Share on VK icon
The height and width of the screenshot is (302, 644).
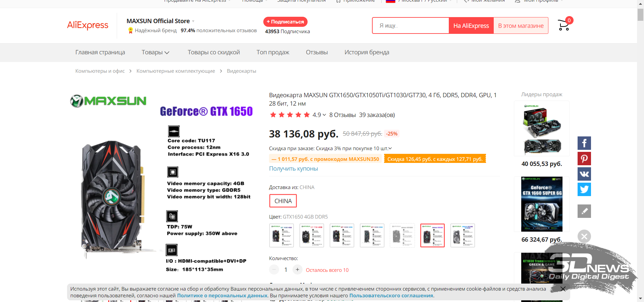(584, 174)
